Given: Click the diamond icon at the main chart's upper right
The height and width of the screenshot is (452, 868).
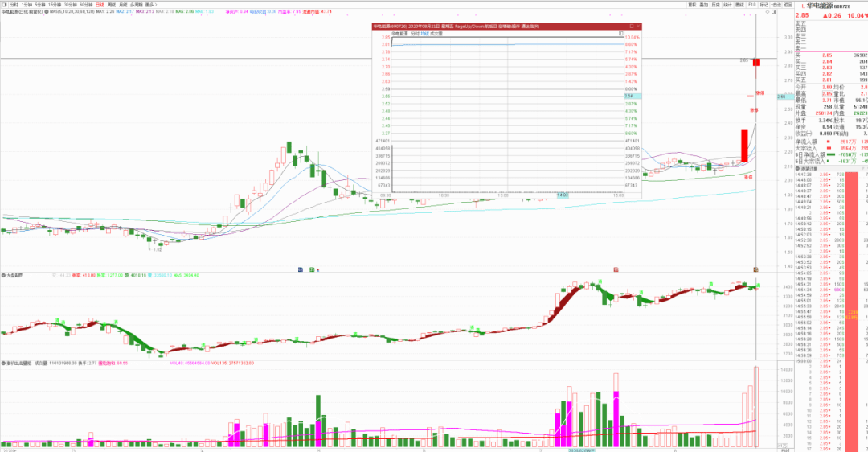Looking at the screenshot, I should click(x=768, y=11).
